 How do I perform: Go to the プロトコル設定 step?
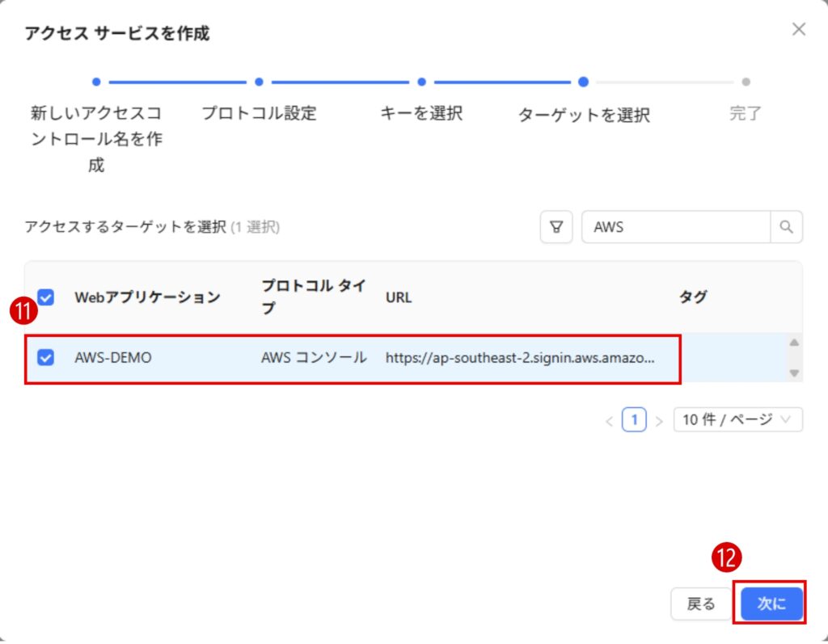coord(259,82)
